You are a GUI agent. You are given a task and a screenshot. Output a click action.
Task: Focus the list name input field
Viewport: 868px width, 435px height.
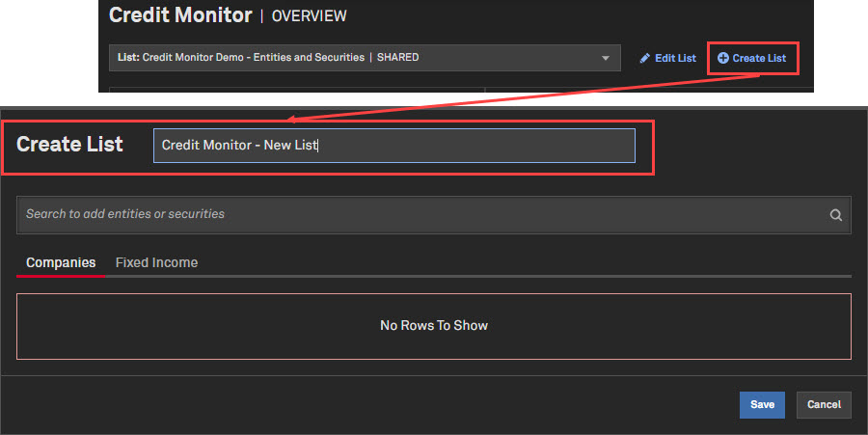click(x=394, y=146)
